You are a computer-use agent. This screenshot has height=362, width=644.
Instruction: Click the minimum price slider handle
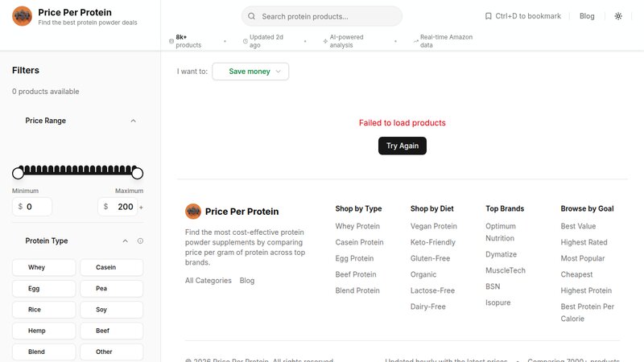(x=18, y=173)
